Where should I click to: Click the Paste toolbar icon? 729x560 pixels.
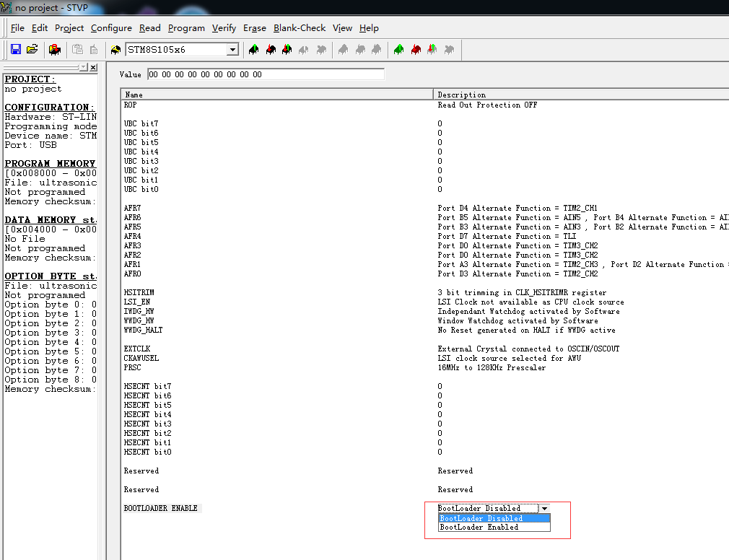point(94,49)
